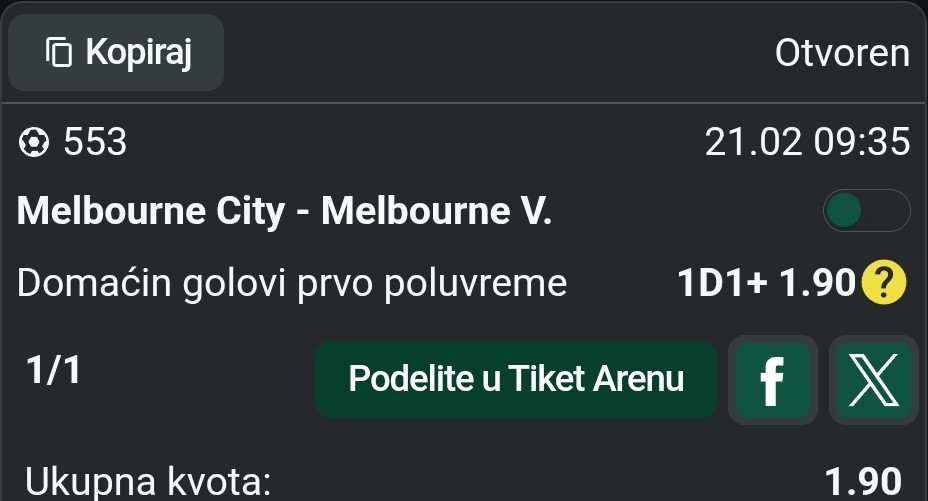This screenshot has width=928, height=501.
Task: Toggle the Melbourne City match switch
Action: [865, 211]
